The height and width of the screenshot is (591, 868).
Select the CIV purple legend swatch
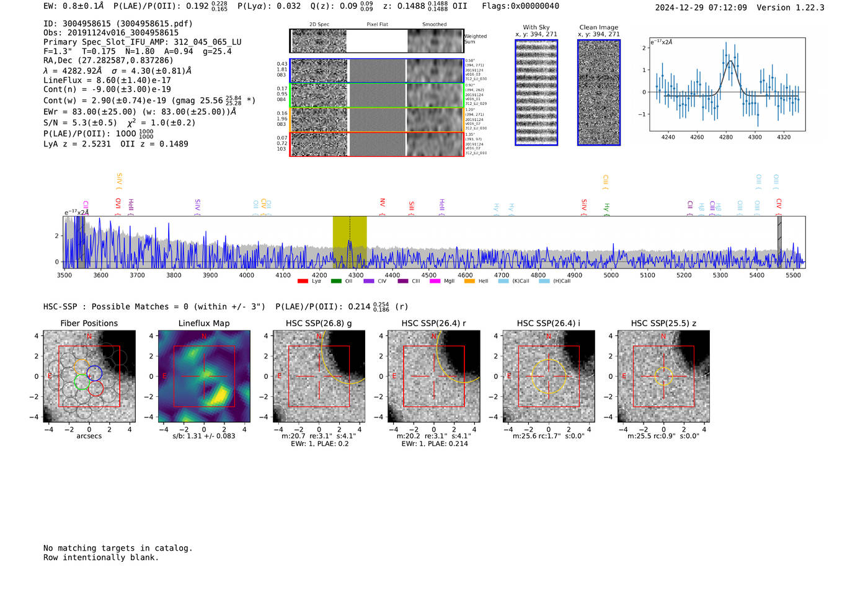tap(369, 281)
